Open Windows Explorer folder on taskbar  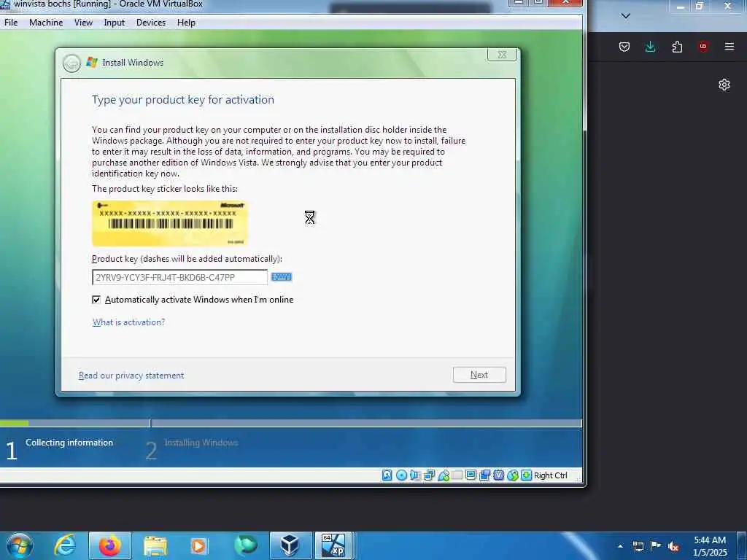click(155, 545)
